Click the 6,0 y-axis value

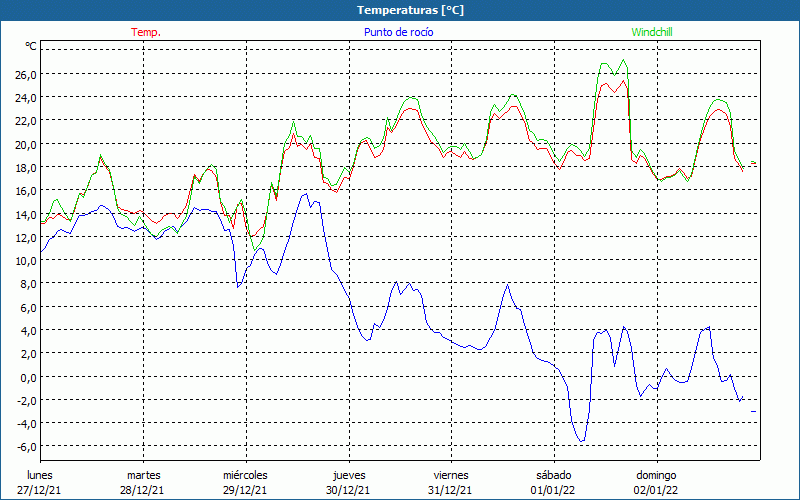click(x=28, y=307)
